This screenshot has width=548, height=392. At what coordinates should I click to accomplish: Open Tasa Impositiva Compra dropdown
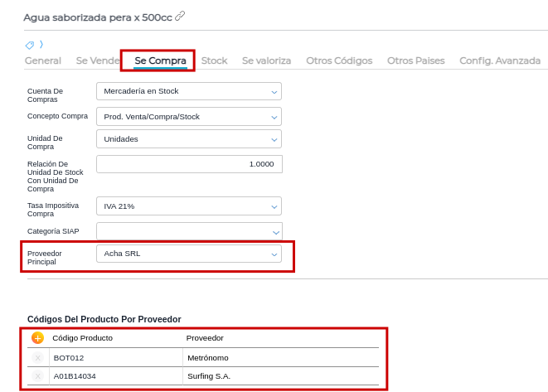pos(189,206)
